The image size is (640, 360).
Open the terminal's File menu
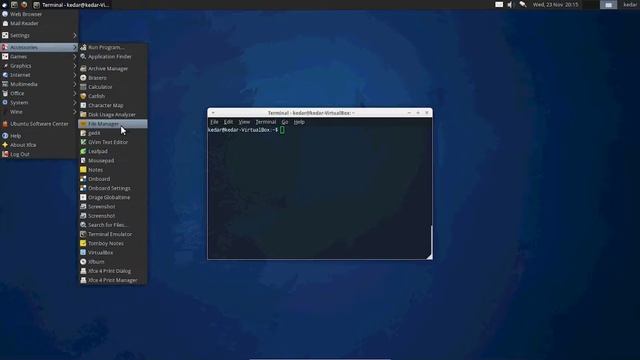[214, 122]
